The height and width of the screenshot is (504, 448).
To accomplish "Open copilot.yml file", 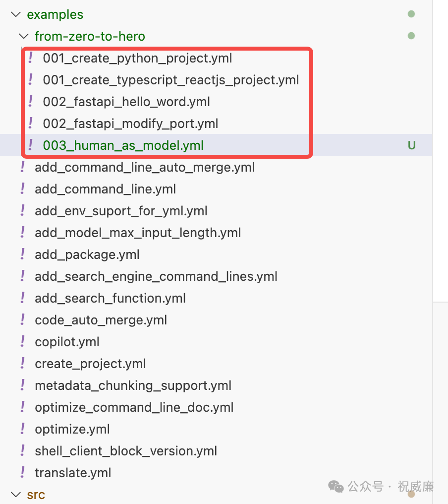I will (x=67, y=342).
